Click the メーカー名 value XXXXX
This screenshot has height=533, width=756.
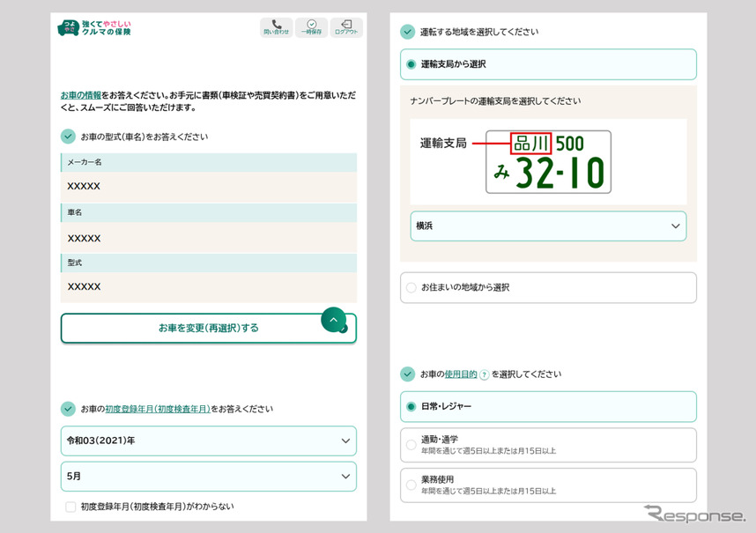pos(84,187)
